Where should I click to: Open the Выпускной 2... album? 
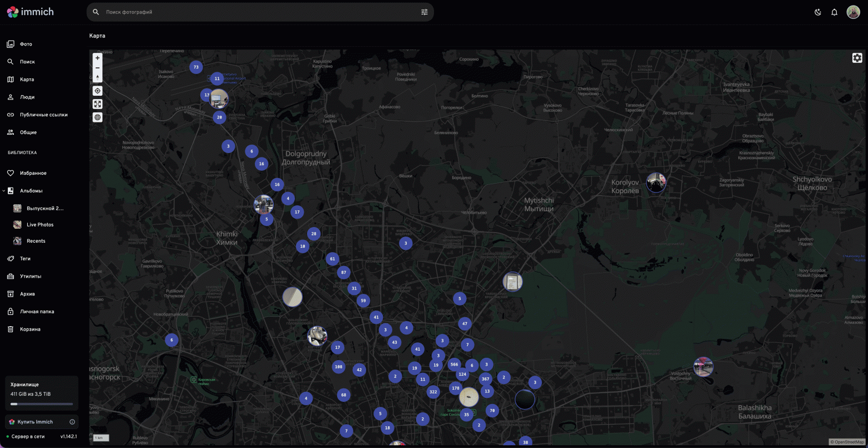click(x=45, y=208)
